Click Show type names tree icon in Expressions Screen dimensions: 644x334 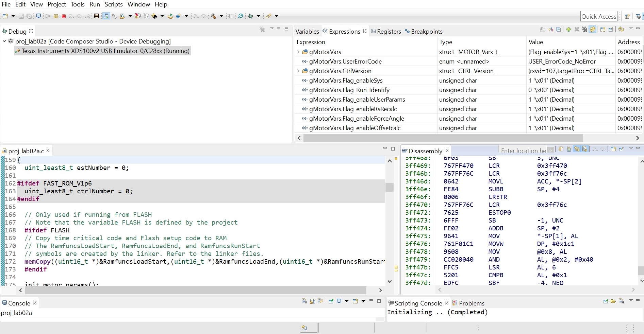tap(550, 30)
